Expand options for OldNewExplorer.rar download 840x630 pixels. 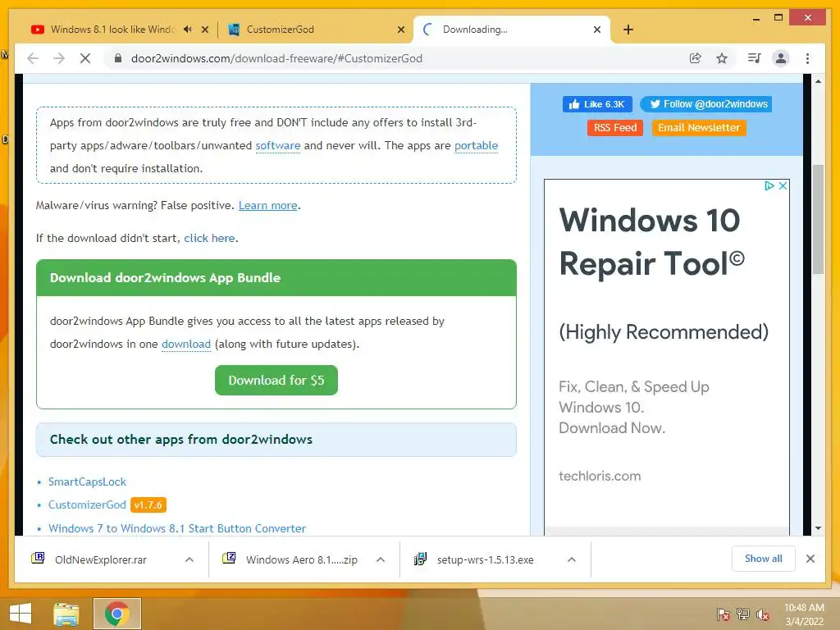[x=189, y=559]
